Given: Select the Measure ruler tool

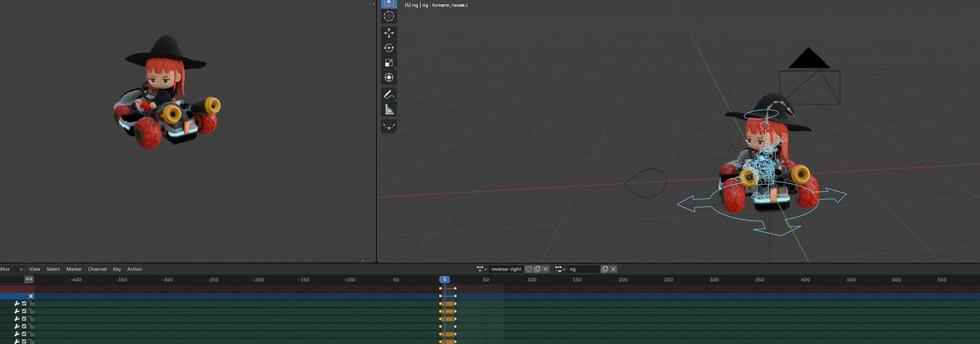Looking at the screenshot, I should click(389, 109).
